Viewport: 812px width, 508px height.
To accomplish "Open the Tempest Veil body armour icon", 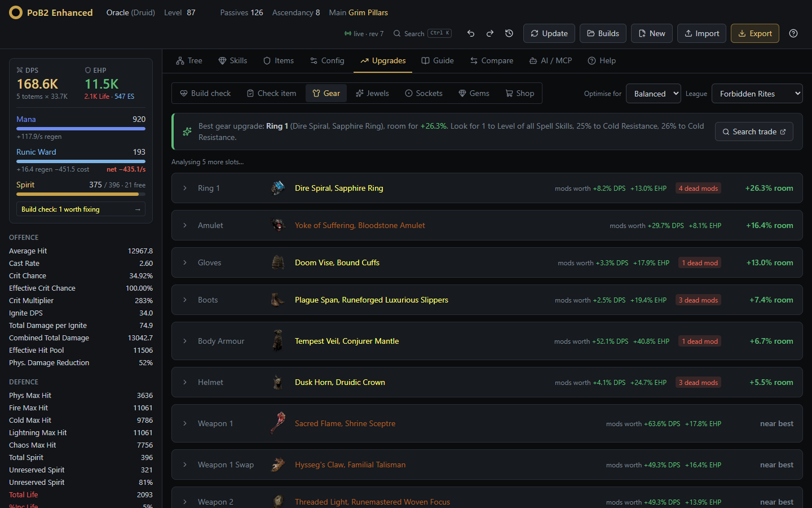I will 278,341.
